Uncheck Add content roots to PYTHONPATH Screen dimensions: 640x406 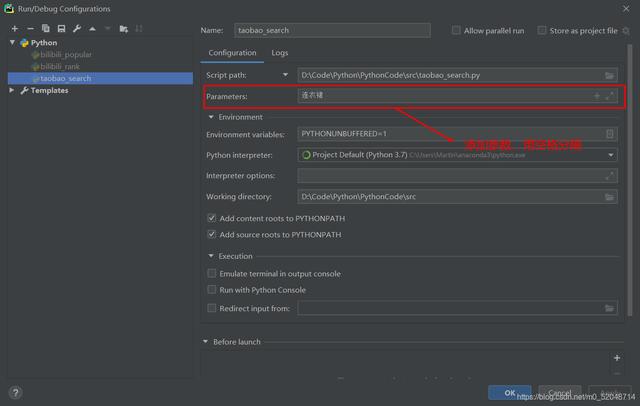click(211, 218)
